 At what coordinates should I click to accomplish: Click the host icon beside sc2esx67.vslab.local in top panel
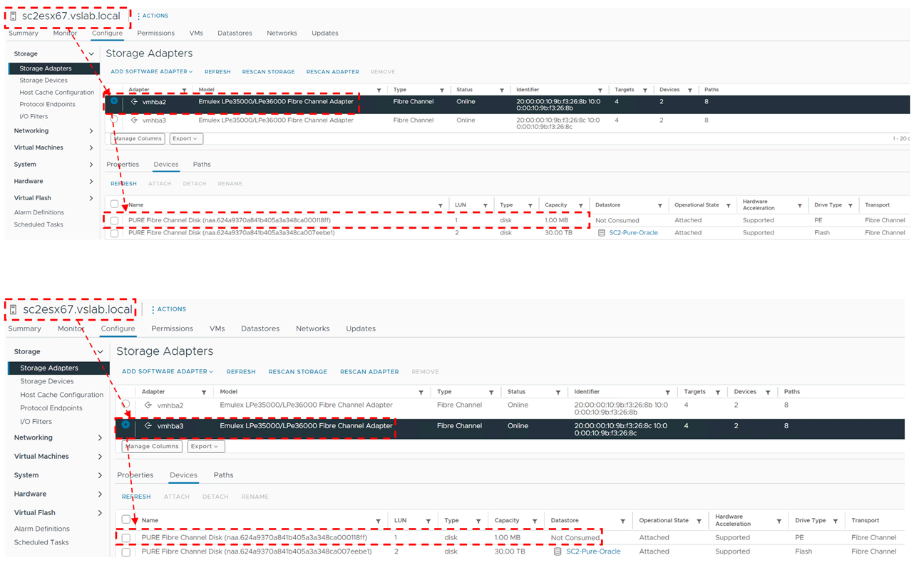click(x=13, y=16)
